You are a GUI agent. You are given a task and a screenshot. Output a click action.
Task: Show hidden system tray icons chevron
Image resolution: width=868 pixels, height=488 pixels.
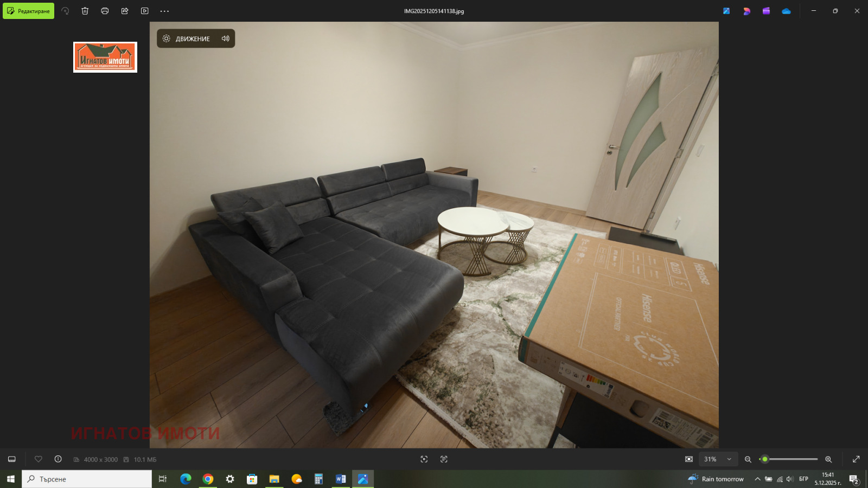757,479
